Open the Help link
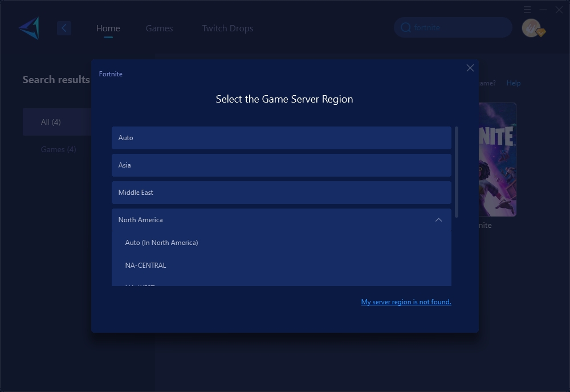This screenshot has width=570, height=392. [x=514, y=83]
